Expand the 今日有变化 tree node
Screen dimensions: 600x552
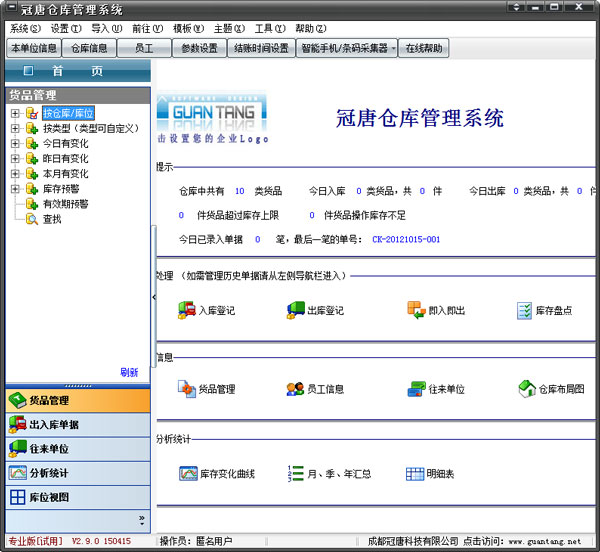[15, 143]
